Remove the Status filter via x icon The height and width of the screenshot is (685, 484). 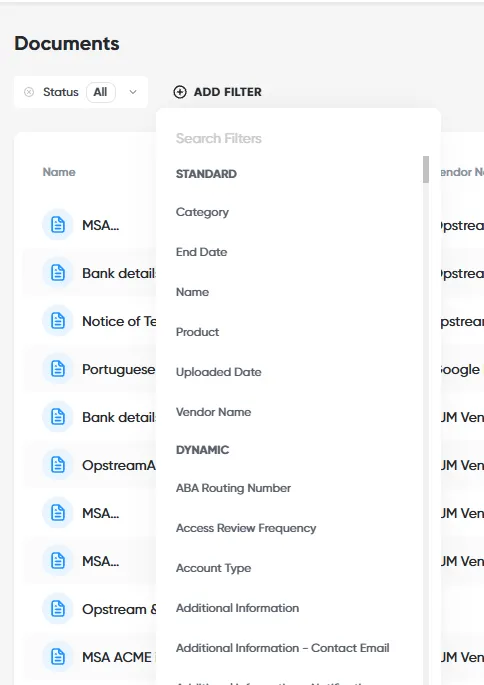(29, 92)
